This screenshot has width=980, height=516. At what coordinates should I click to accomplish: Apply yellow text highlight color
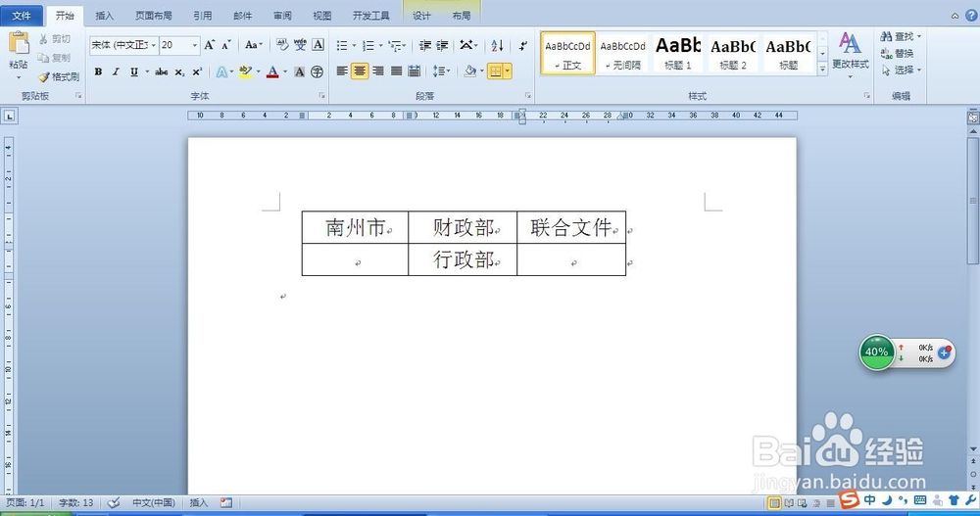pyautogui.click(x=246, y=71)
